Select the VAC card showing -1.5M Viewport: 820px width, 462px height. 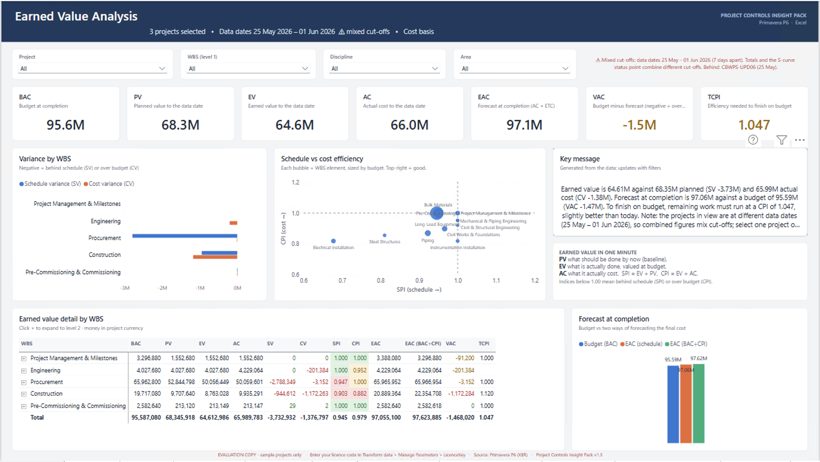pyautogui.click(x=639, y=114)
